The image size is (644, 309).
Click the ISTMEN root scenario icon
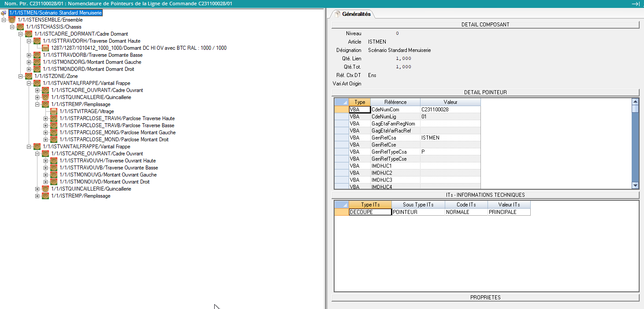4,13
